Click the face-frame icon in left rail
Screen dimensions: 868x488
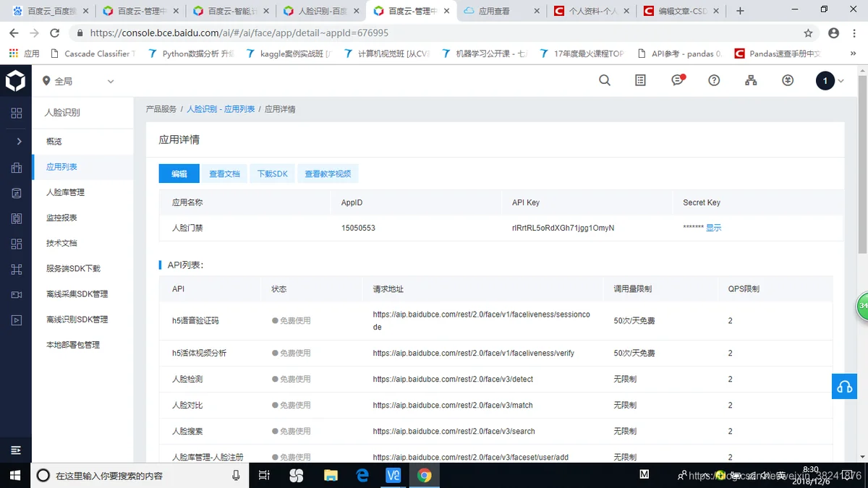[x=16, y=218]
